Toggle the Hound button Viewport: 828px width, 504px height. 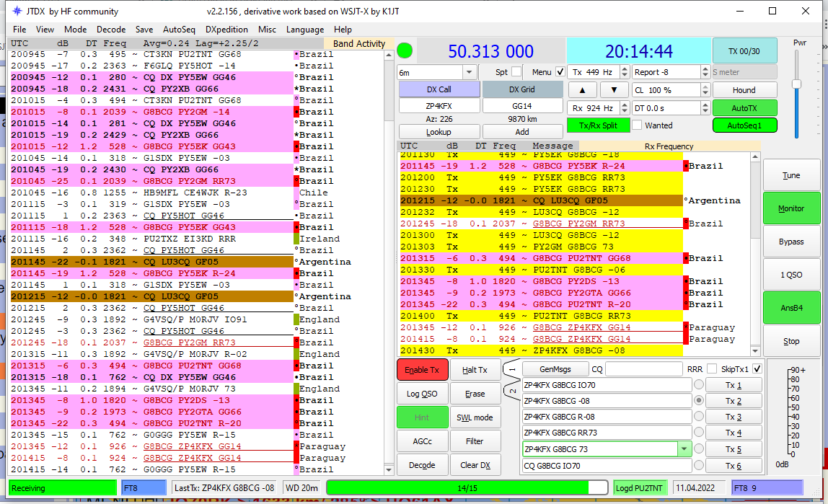coord(744,89)
